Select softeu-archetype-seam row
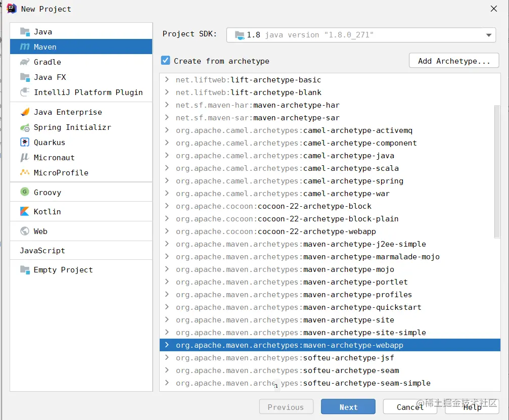509x420 pixels. [330, 370]
